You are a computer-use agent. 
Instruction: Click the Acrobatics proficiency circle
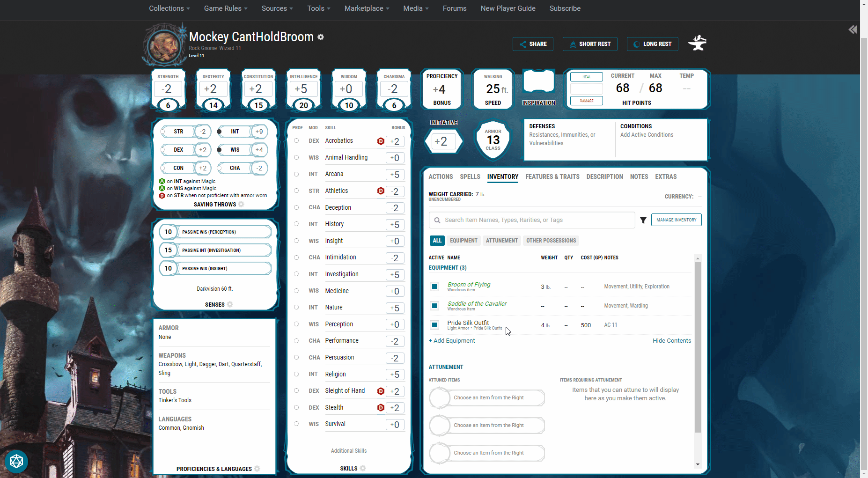coord(296,140)
